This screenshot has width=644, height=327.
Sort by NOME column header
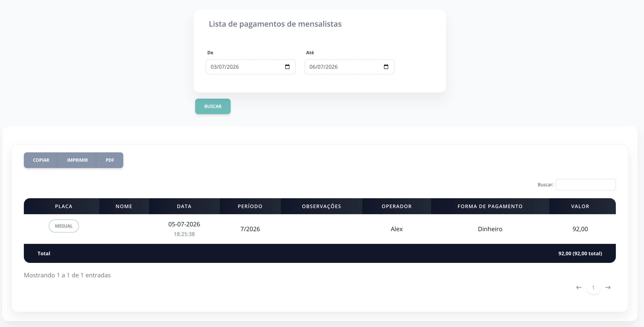pos(124,206)
